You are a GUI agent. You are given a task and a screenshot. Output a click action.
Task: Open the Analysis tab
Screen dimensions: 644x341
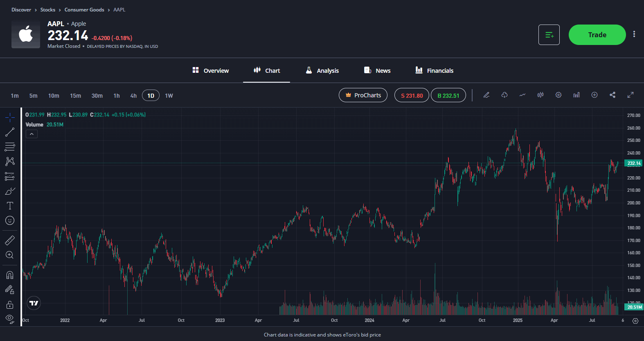tap(322, 70)
